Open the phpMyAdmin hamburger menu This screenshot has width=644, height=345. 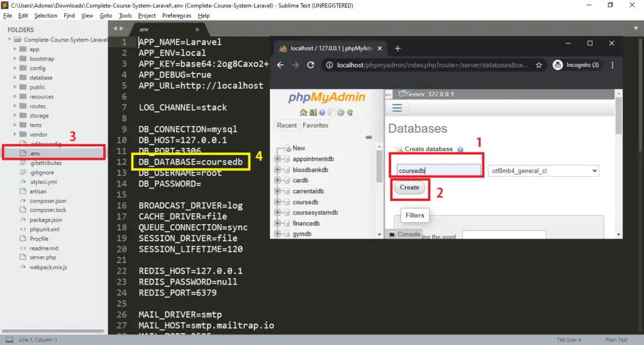click(x=397, y=108)
